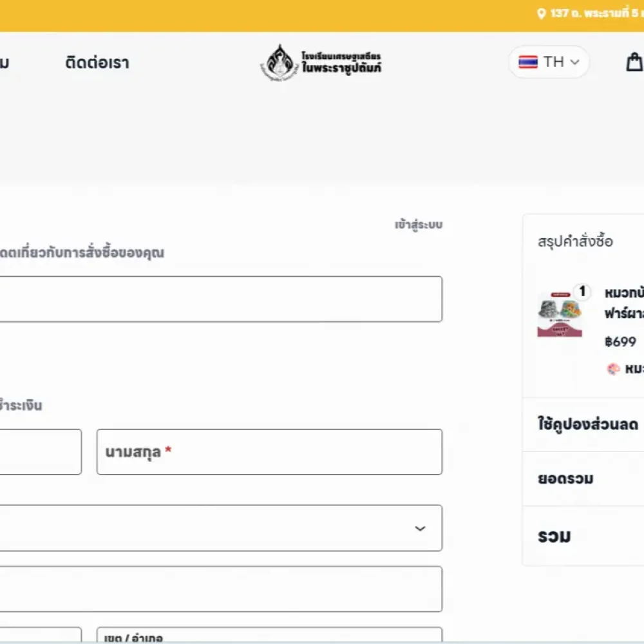Click the address text in yellow bar
644x644 pixels.
(596, 14)
